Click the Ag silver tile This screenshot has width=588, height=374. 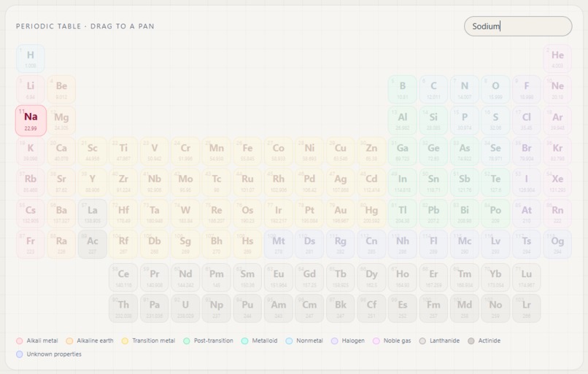[341, 182]
